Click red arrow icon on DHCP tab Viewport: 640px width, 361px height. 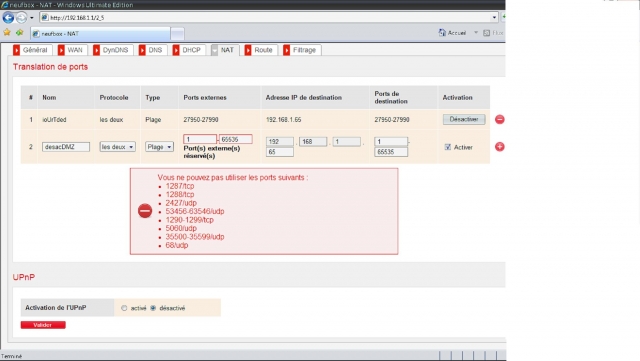(x=176, y=50)
